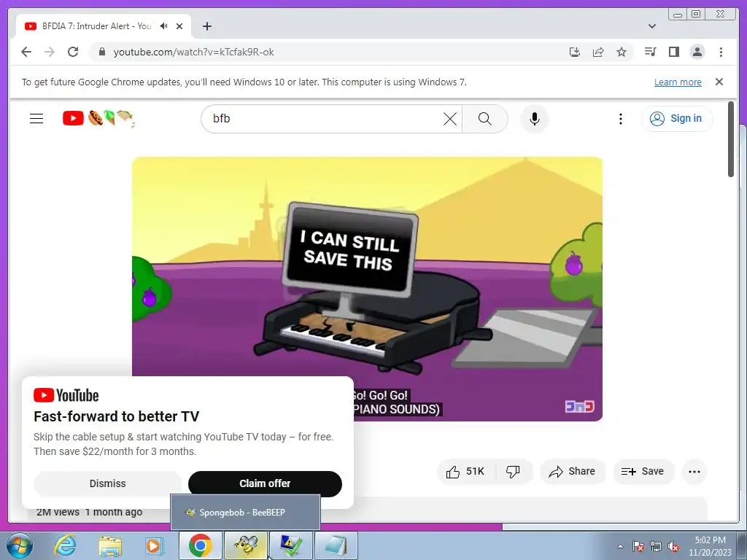Dismiss the YouTube TV offer
747x560 pixels.
tap(108, 484)
